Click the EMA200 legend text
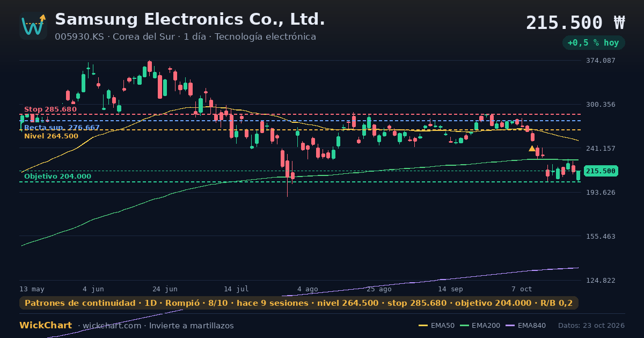 (486, 326)
